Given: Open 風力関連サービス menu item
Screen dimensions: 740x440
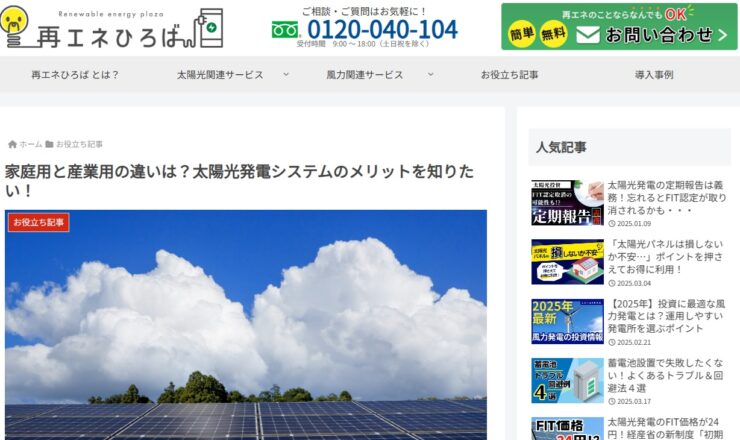Looking at the screenshot, I should click(x=365, y=75).
